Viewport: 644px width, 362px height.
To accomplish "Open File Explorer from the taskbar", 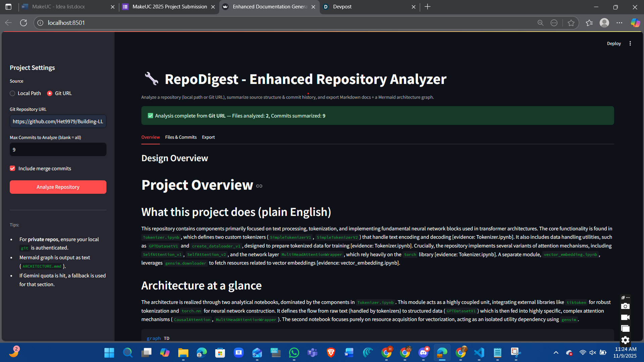I will (x=183, y=353).
